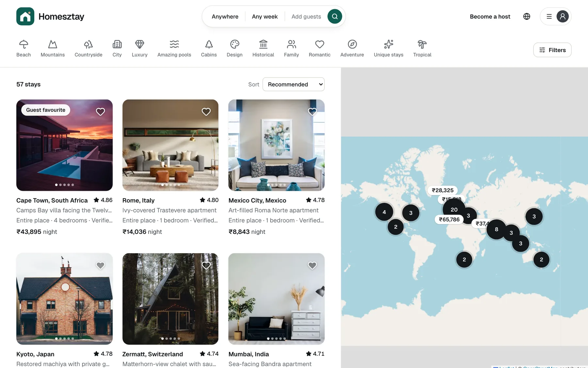
Task: Click the ₹28,325 map price marker
Action: [443, 190]
